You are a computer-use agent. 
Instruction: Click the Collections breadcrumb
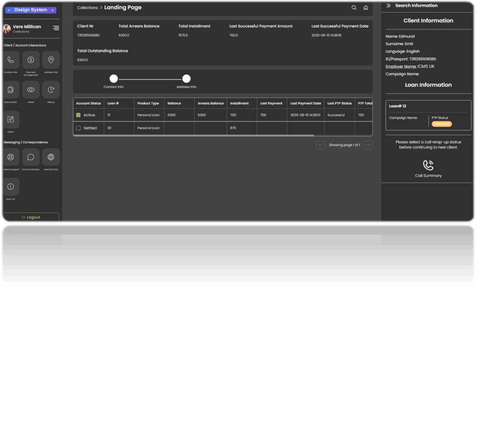point(87,8)
